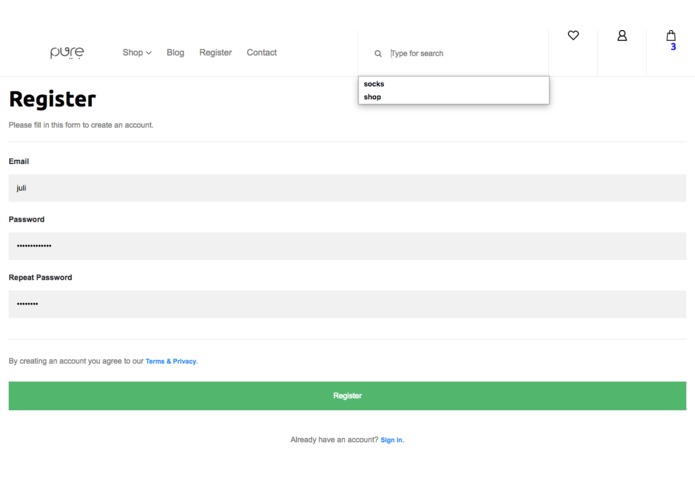Open the shopping bag cart icon
695x494 pixels.
(671, 35)
